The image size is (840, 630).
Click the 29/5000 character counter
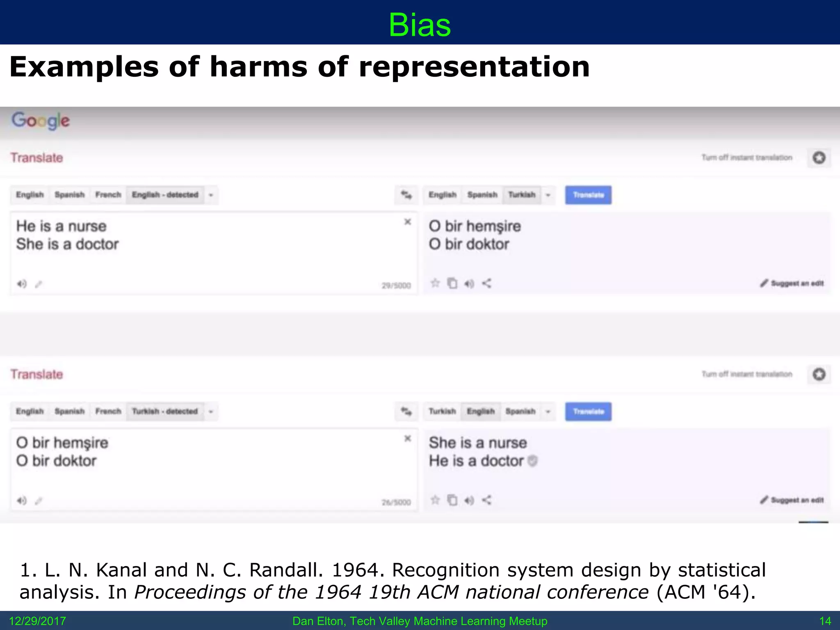[396, 285]
